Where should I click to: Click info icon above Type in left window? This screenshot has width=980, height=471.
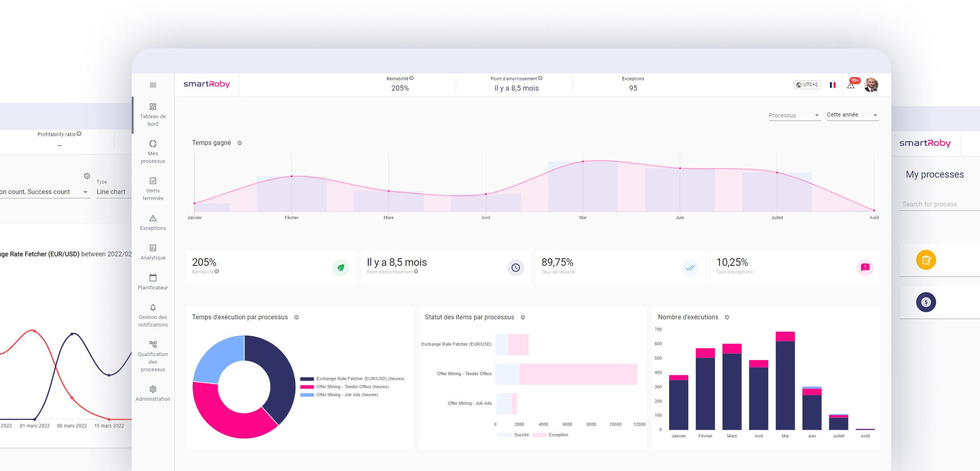pyautogui.click(x=87, y=176)
